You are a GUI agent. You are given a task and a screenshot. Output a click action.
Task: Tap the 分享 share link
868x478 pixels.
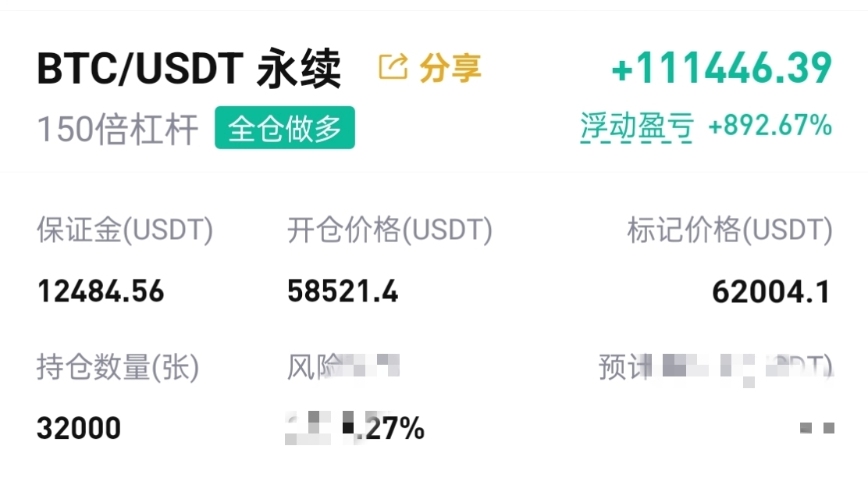click(450, 68)
